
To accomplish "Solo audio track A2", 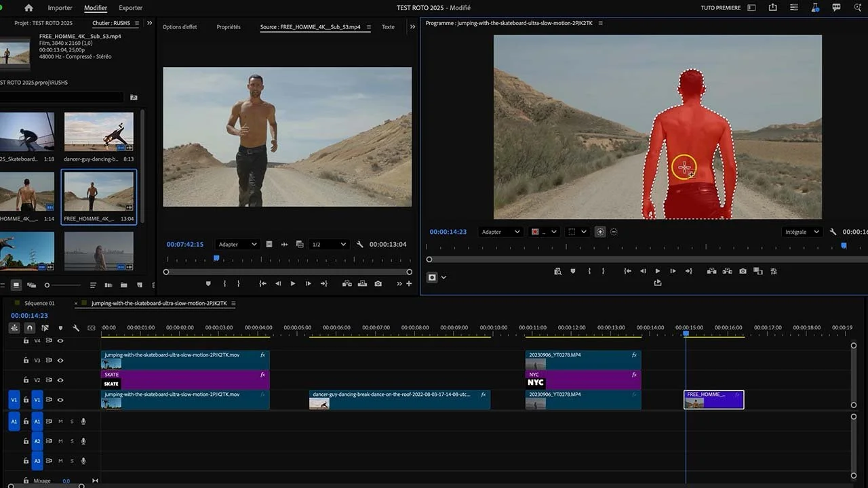I will (72, 441).
